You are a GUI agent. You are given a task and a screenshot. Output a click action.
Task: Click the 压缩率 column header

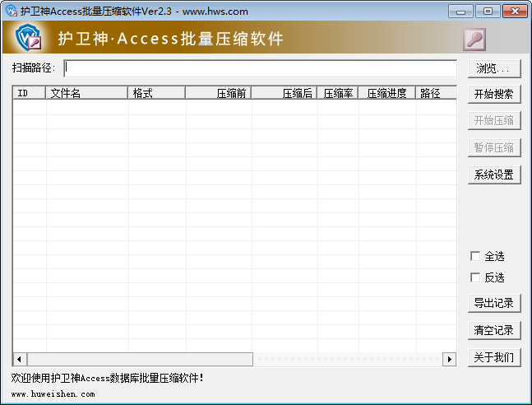[x=337, y=93]
